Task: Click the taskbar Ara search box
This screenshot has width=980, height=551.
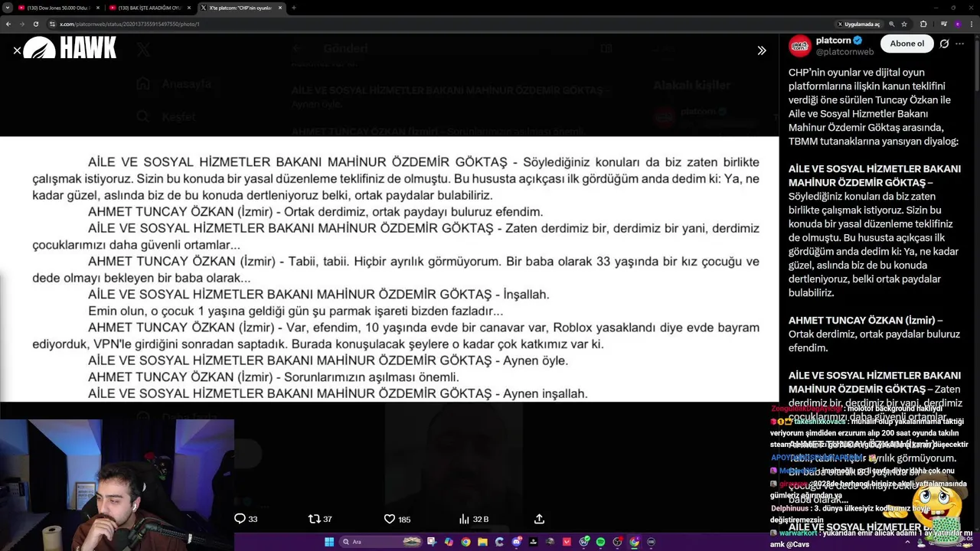Action: pos(381,542)
